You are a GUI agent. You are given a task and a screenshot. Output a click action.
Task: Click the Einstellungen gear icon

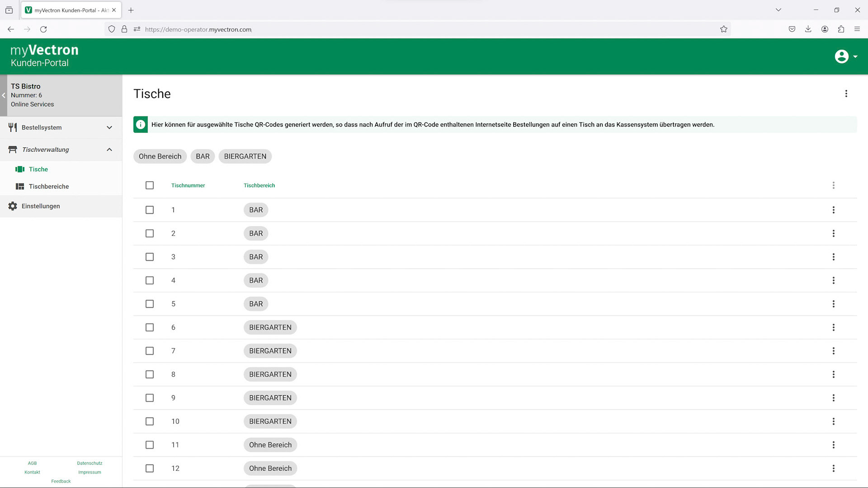pyautogui.click(x=13, y=206)
